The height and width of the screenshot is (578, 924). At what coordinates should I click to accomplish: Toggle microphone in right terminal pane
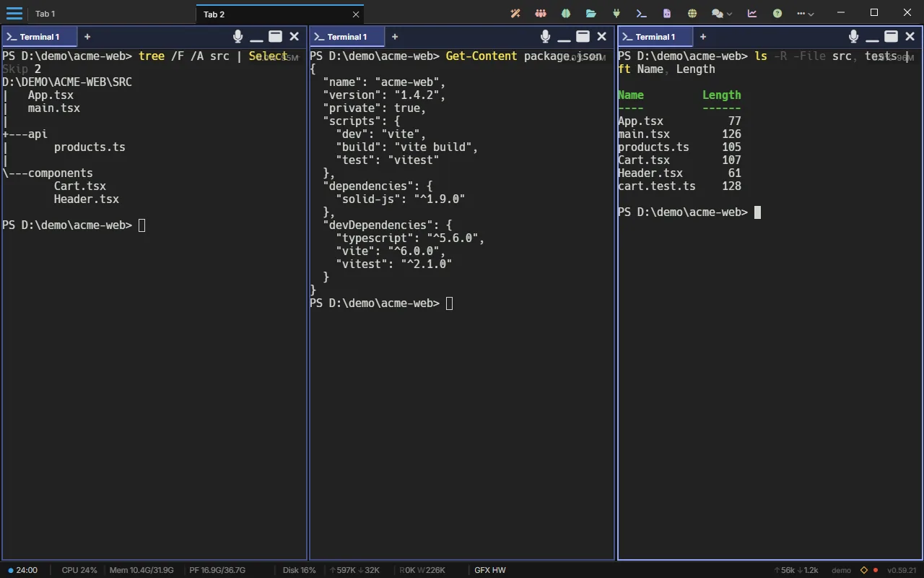click(x=853, y=36)
